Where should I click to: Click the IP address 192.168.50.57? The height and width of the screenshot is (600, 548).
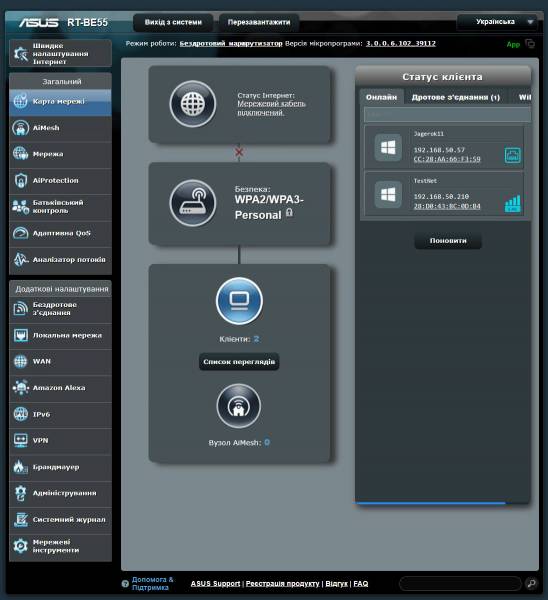click(x=439, y=150)
